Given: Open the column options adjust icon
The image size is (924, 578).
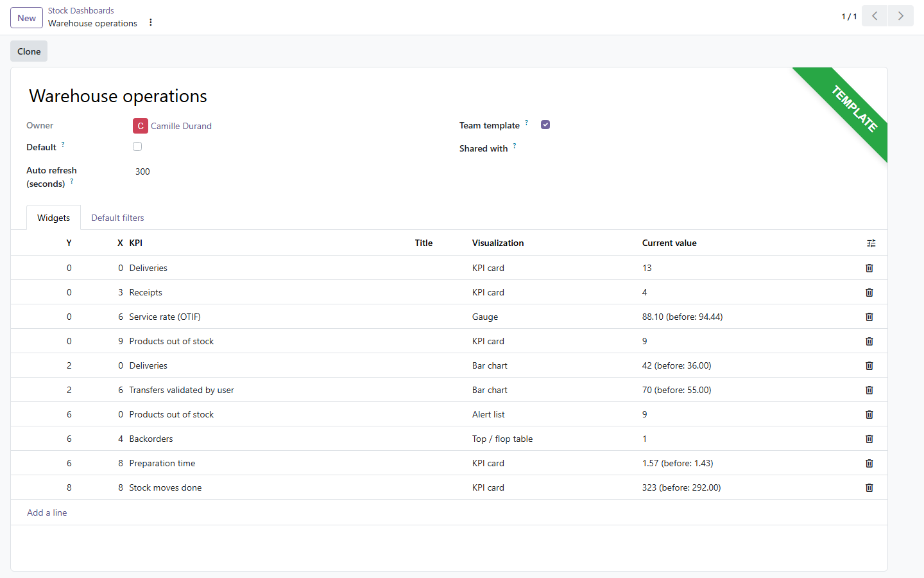Looking at the screenshot, I should tap(871, 243).
